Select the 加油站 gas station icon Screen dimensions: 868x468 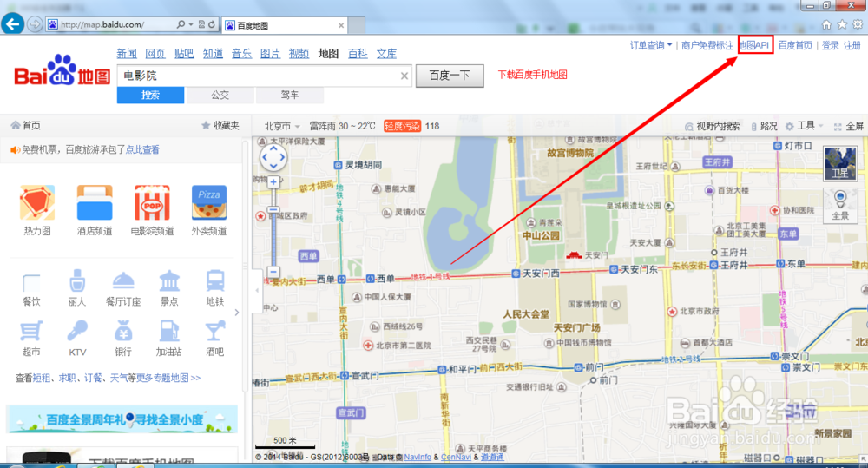[169, 331]
